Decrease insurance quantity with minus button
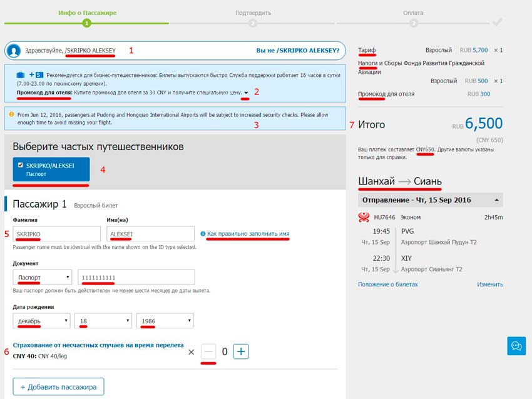The height and width of the screenshot is (399, 532). tap(209, 352)
